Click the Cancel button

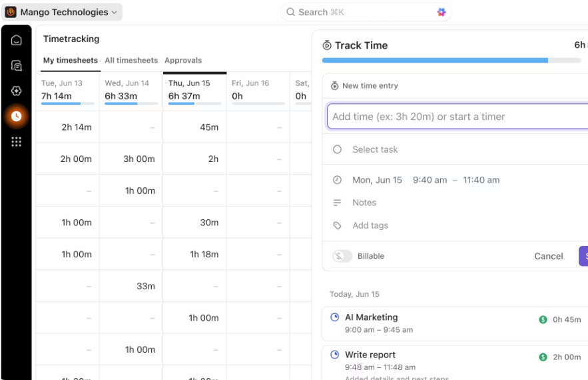click(x=548, y=256)
